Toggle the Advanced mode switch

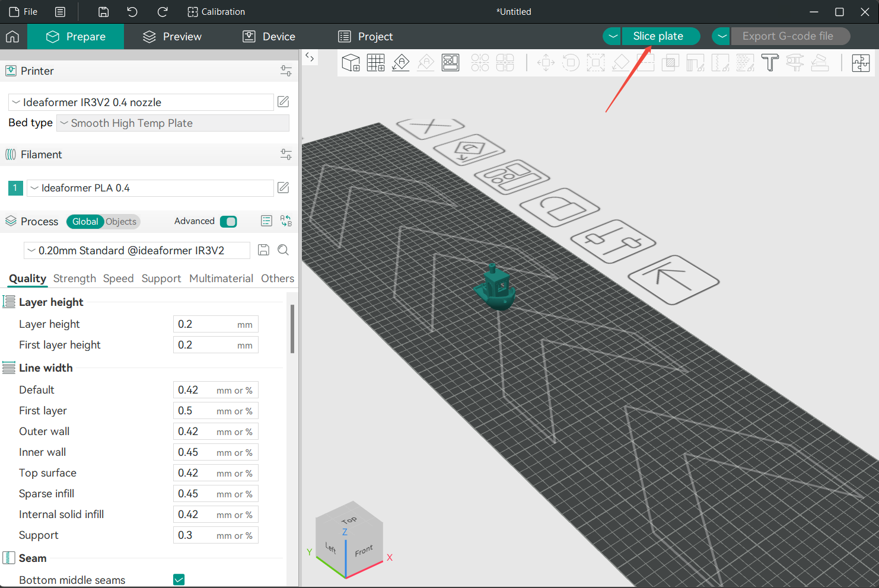[228, 221]
